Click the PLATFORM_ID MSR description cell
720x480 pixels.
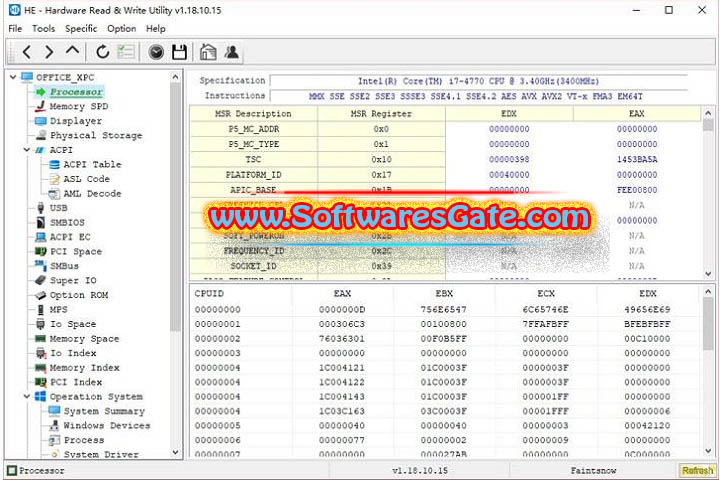253,175
